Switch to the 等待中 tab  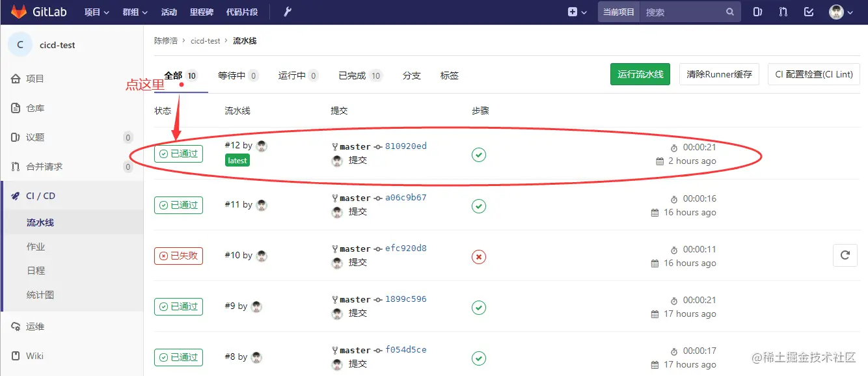pos(238,75)
